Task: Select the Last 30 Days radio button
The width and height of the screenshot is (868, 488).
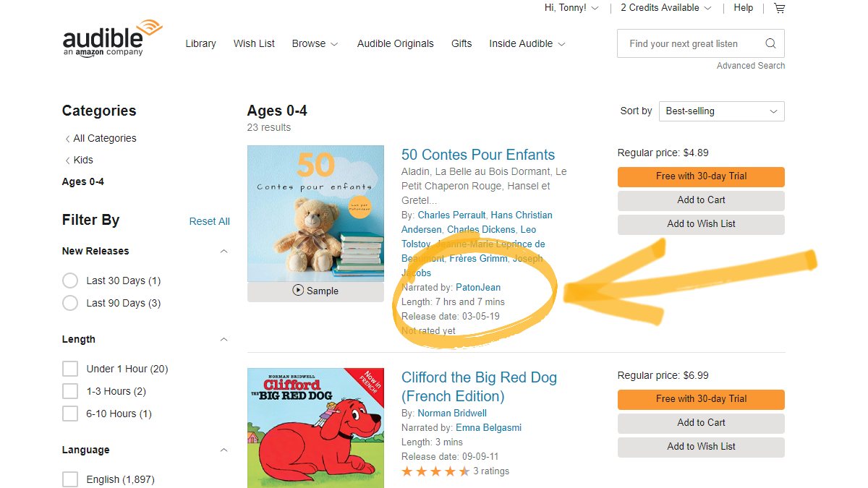Action: pos(70,281)
